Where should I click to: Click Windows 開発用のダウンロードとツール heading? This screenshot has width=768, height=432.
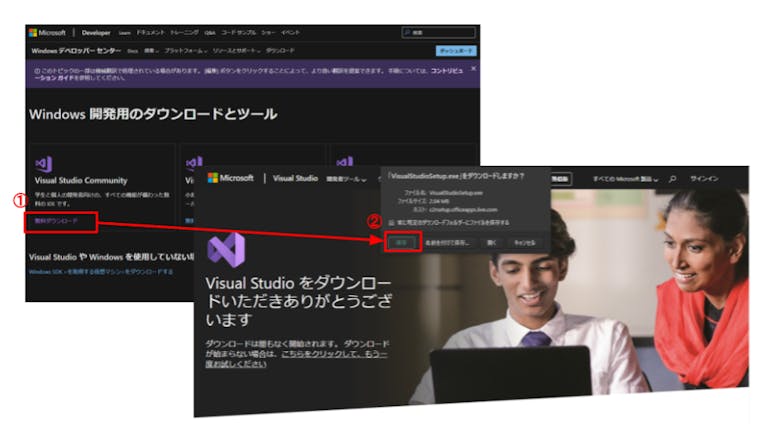153,114
